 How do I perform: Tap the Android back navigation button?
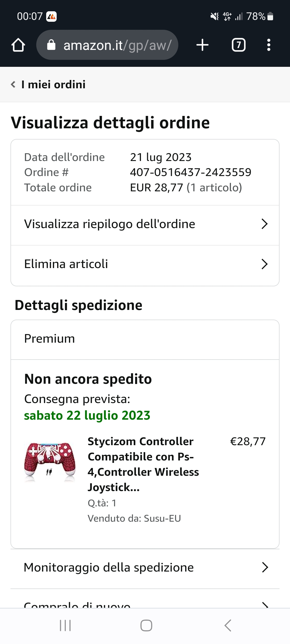tap(228, 625)
